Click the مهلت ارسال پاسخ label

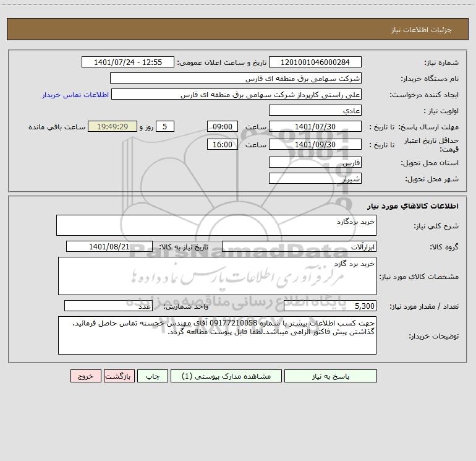428,127
